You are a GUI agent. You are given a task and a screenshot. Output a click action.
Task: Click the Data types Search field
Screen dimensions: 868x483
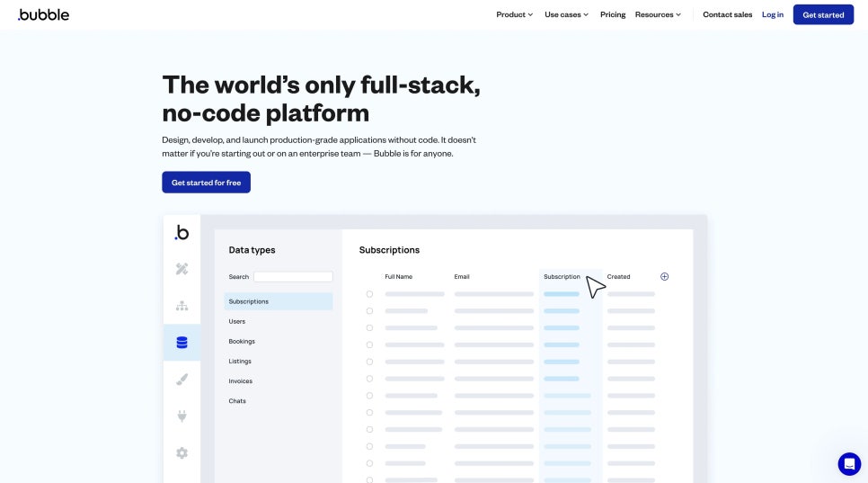(293, 276)
